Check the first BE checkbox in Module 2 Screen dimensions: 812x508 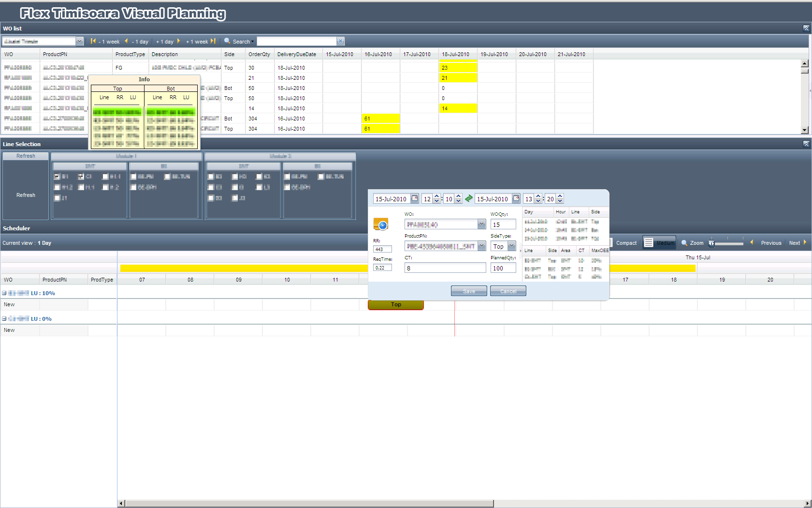click(287, 177)
